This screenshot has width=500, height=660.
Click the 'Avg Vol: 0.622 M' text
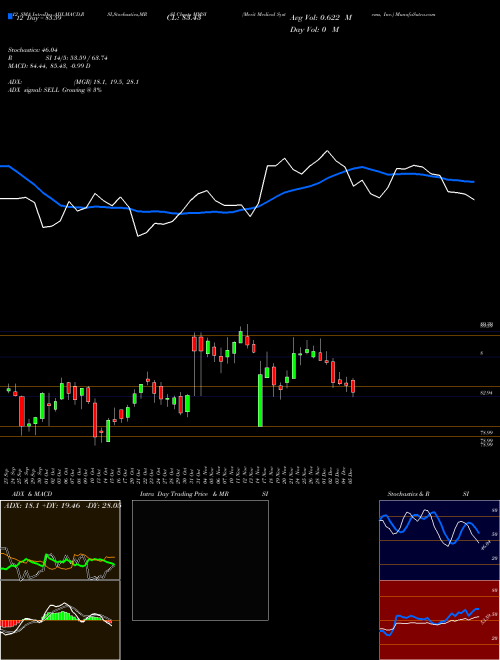[321, 18]
